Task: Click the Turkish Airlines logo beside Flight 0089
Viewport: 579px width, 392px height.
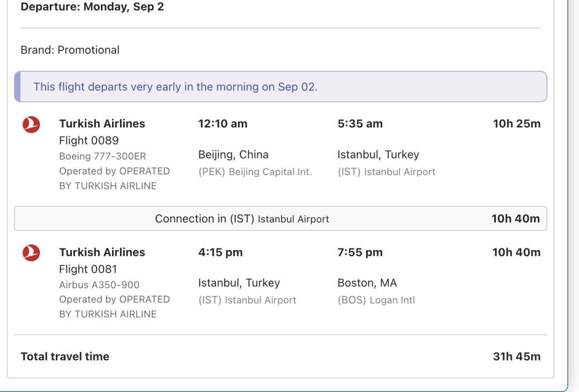Action: pos(31,125)
